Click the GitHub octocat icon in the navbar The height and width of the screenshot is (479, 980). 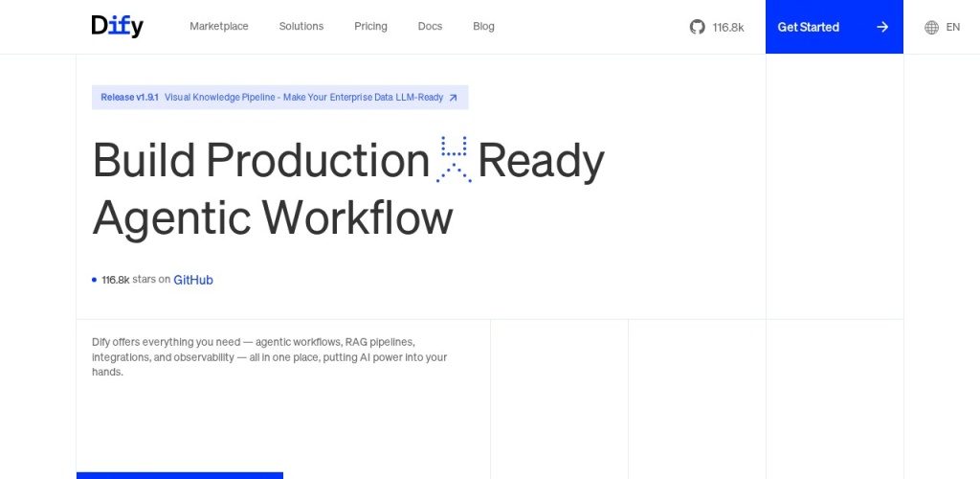pyautogui.click(x=698, y=27)
